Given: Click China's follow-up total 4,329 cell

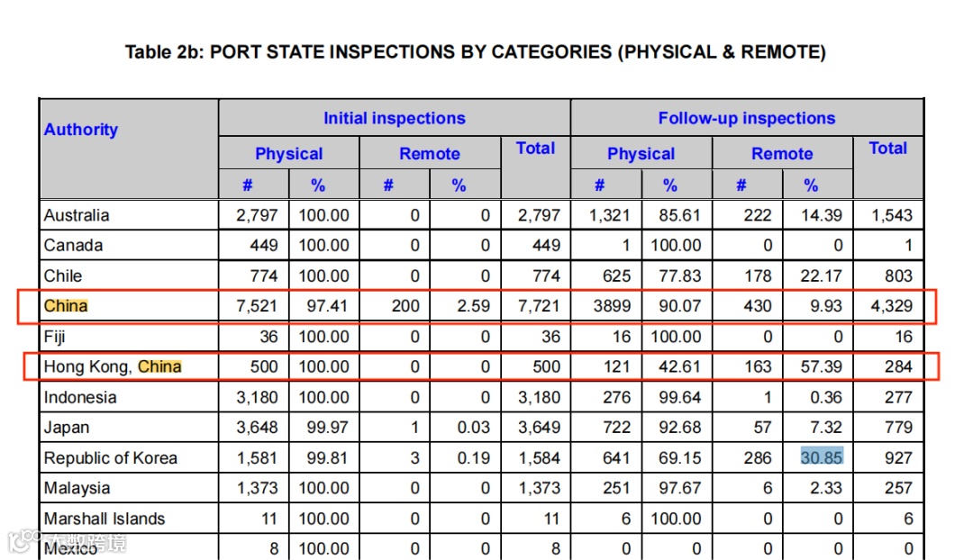Looking at the screenshot, I should 890,306.
